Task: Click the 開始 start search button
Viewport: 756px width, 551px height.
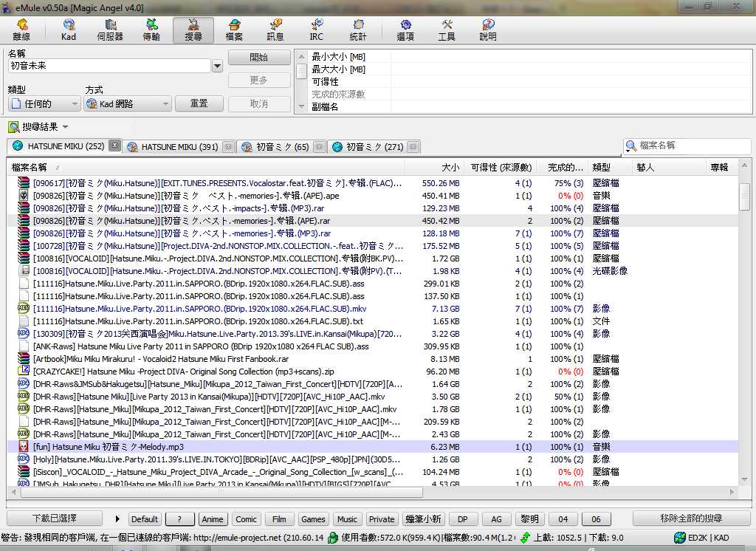Action: (x=259, y=58)
